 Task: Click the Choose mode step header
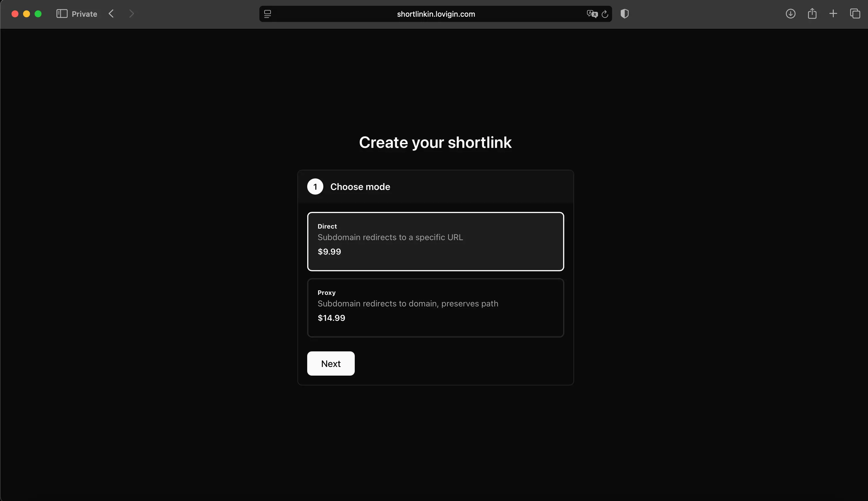point(360,187)
